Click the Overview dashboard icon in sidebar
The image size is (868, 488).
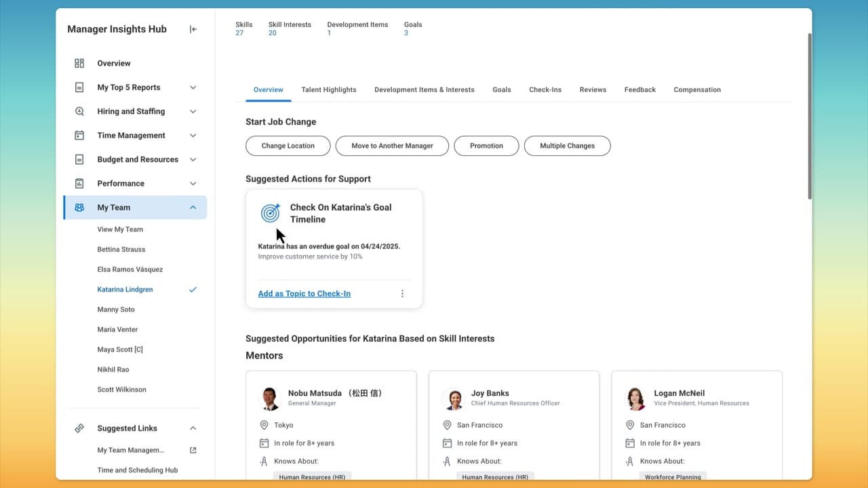click(x=79, y=63)
